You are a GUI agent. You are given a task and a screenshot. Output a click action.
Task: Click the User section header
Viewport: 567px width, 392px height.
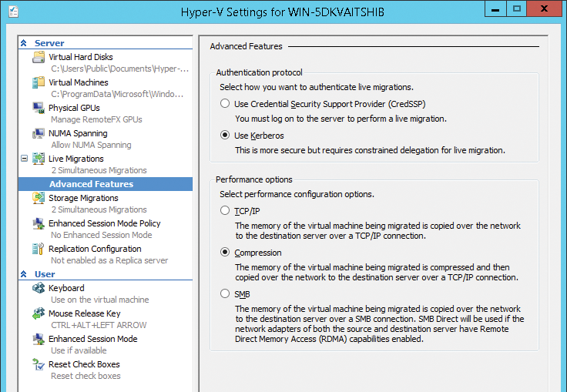coord(45,274)
